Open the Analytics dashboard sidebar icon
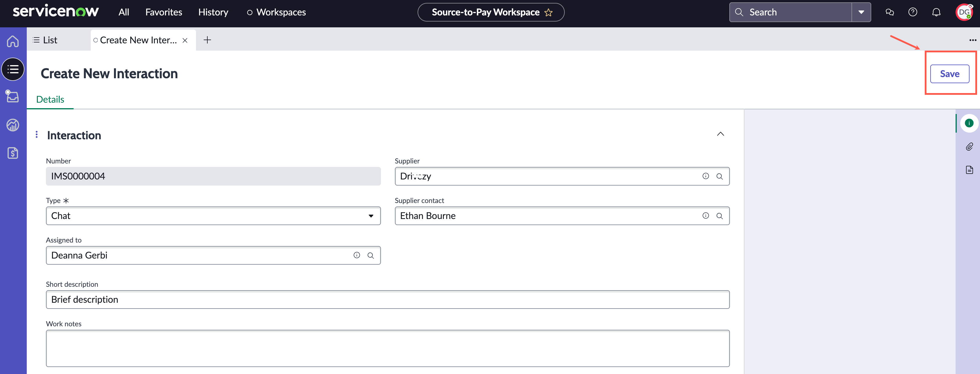 pyautogui.click(x=13, y=125)
